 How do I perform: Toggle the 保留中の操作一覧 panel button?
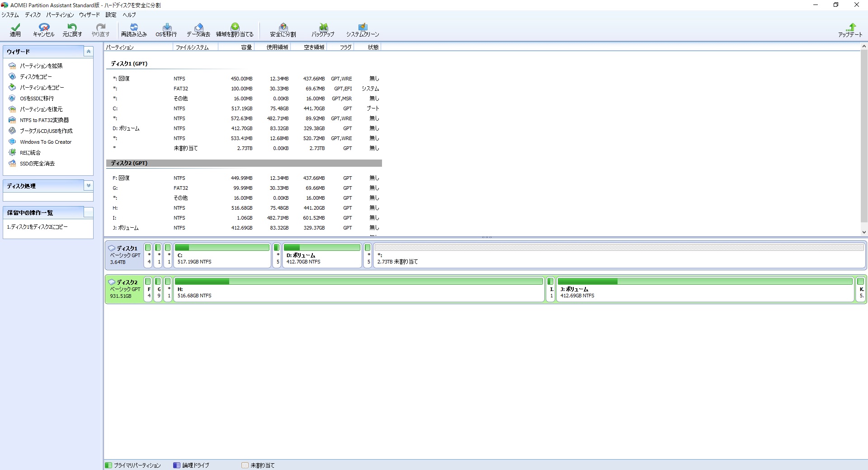pos(89,212)
